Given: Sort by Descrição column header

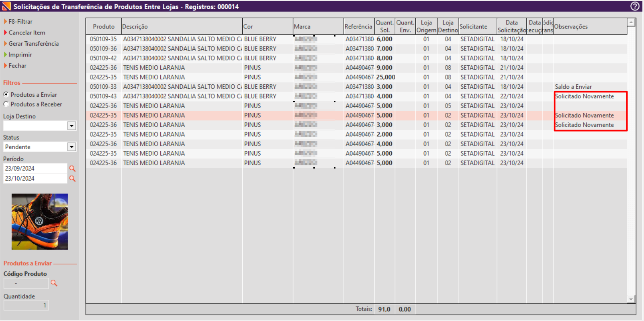Looking at the screenshot, I should [x=182, y=26].
